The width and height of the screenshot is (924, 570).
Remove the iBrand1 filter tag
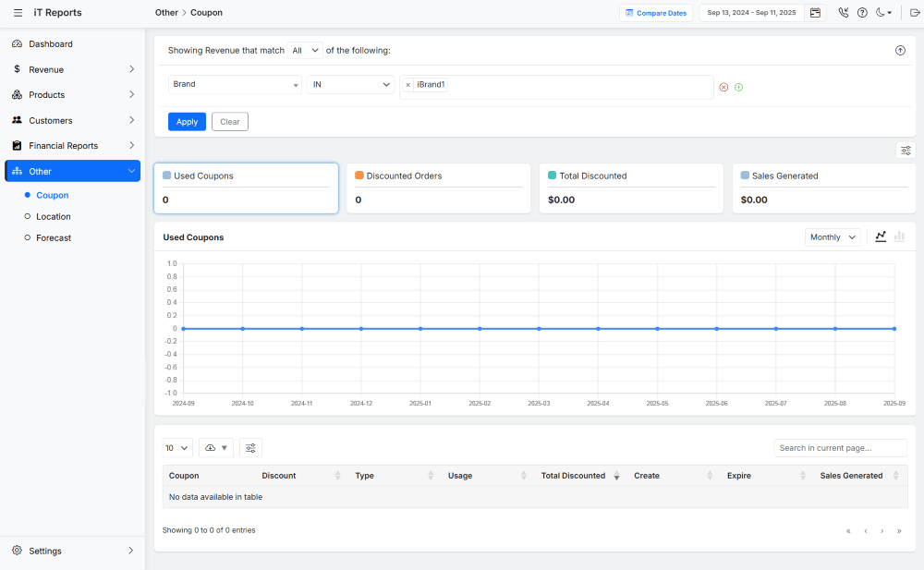407,84
